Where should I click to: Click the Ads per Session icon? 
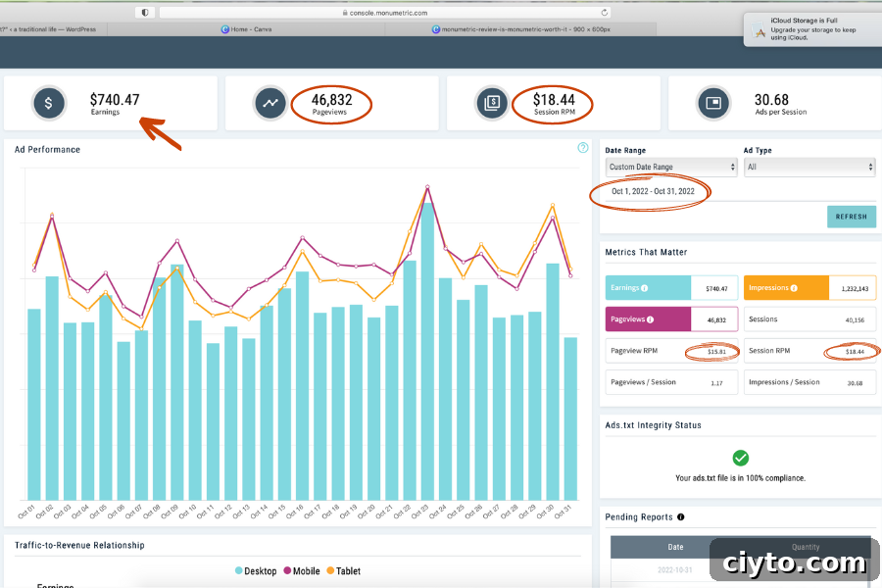(713, 104)
